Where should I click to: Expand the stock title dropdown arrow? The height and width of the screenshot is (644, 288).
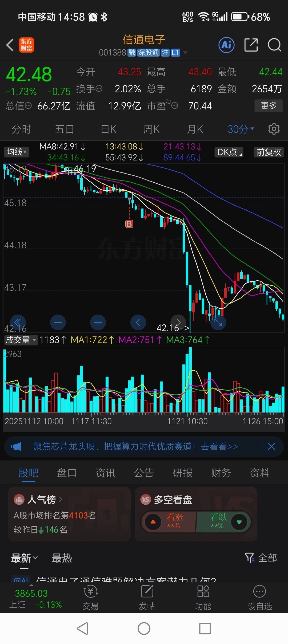[185, 52]
